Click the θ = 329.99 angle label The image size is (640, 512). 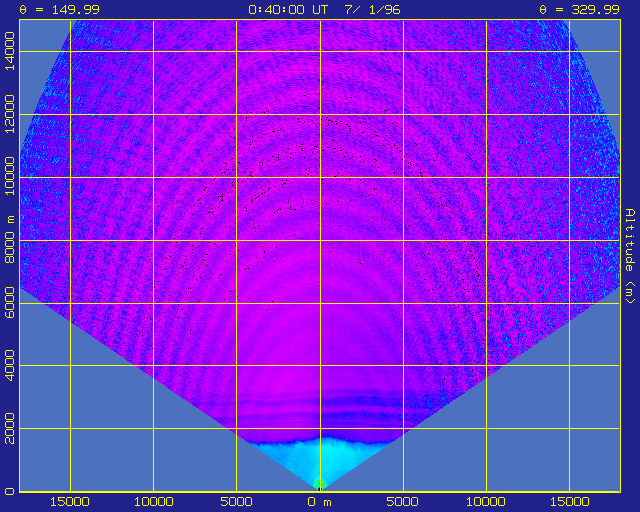pyautogui.click(x=580, y=9)
